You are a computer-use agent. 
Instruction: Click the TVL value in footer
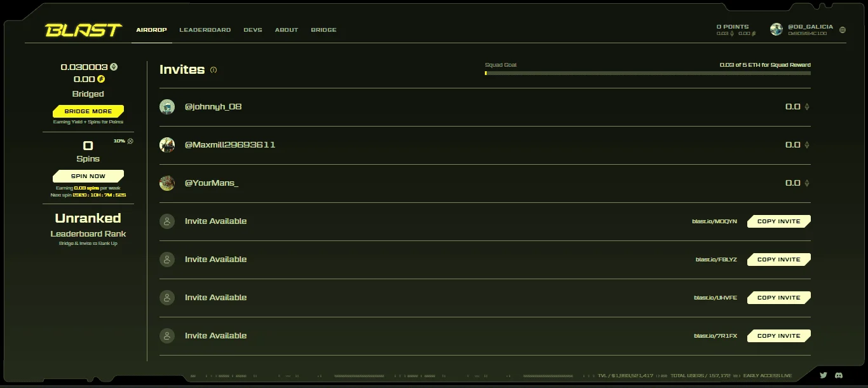coord(625,376)
